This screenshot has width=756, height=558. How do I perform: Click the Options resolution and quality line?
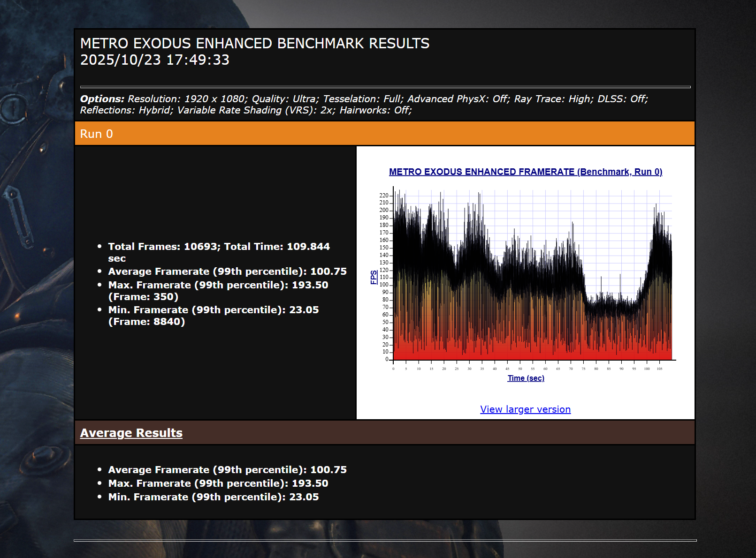(x=364, y=99)
